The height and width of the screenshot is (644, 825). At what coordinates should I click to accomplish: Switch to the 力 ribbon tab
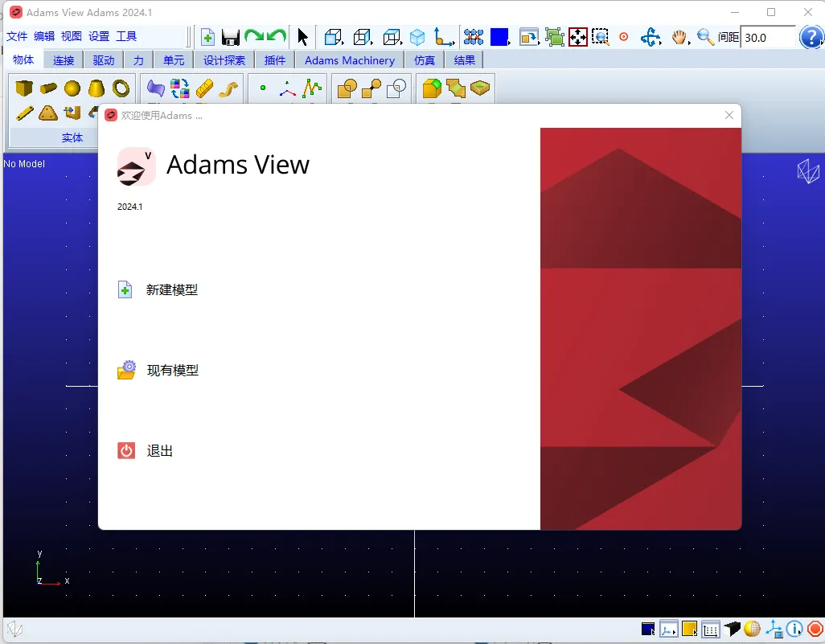[x=138, y=60]
